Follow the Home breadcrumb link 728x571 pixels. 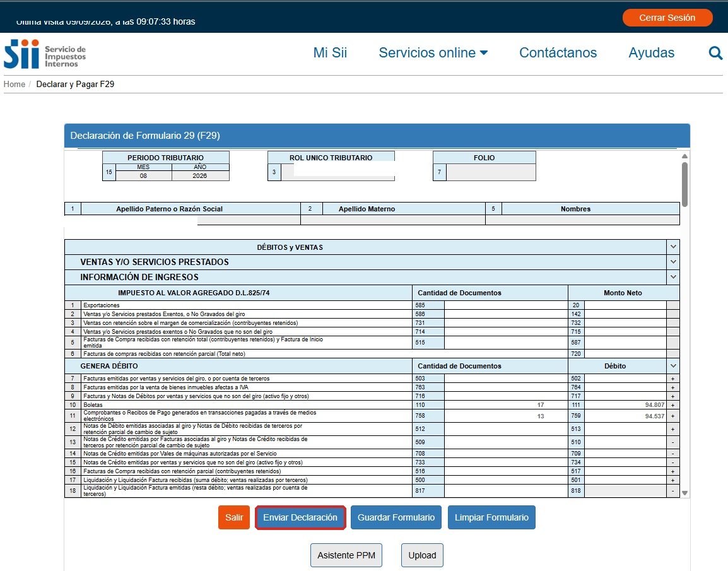click(15, 84)
